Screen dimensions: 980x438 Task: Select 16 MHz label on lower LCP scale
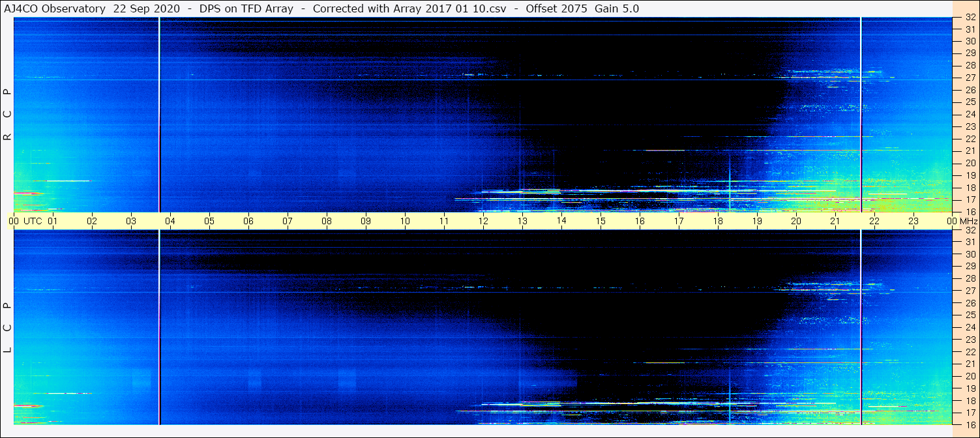click(x=970, y=424)
